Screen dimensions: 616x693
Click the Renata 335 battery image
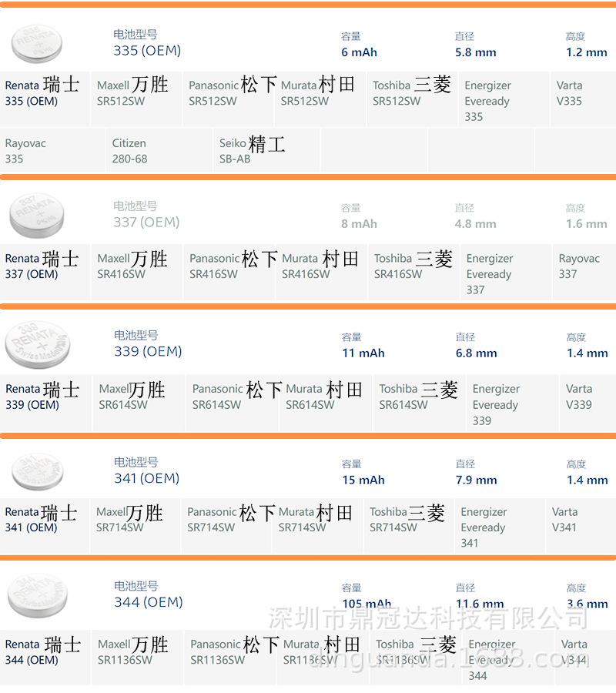pos(37,44)
